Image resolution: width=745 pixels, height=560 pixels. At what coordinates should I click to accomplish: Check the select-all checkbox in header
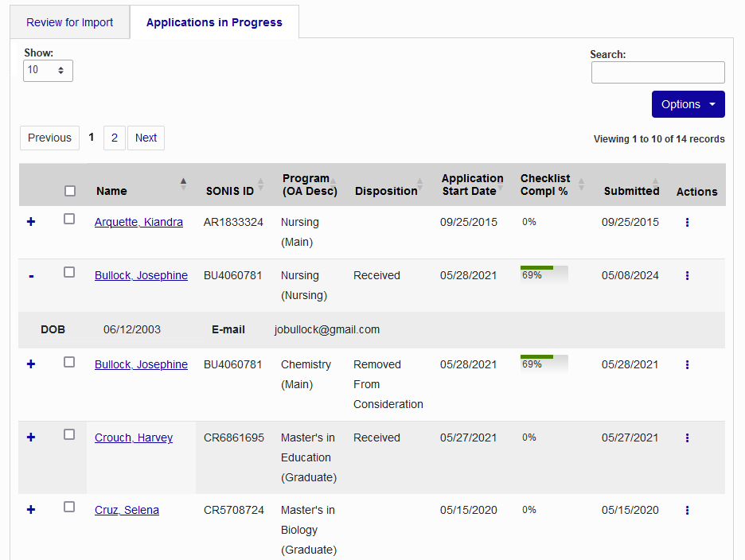pos(69,190)
